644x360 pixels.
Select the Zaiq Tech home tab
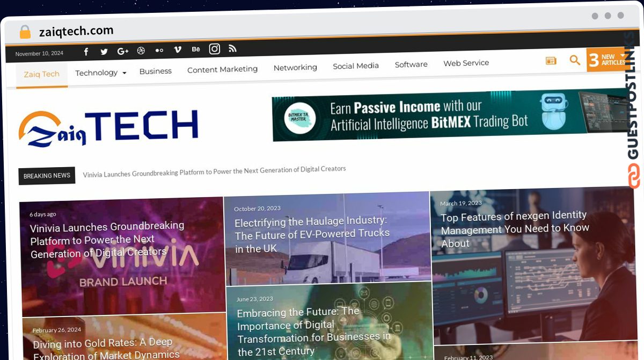point(42,74)
